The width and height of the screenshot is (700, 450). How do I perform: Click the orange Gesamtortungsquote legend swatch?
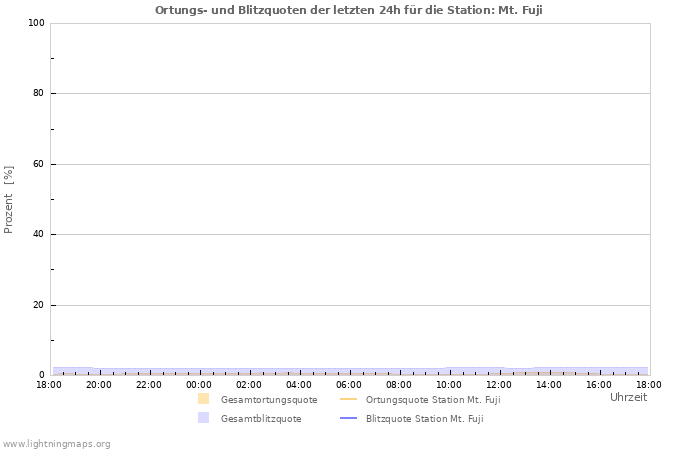[x=204, y=399]
